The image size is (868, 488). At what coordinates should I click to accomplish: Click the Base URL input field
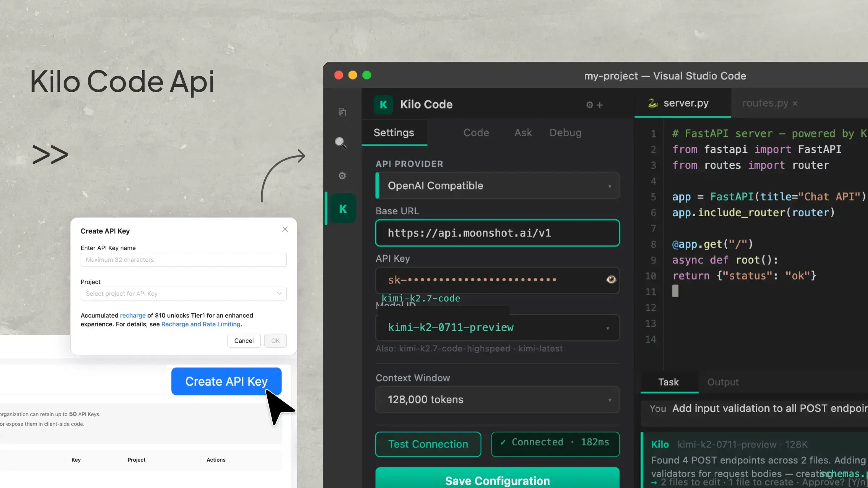click(498, 233)
